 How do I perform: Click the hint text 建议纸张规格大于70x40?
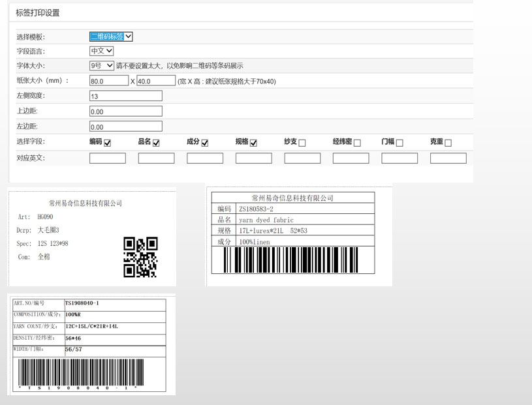pyautogui.click(x=227, y=82)
